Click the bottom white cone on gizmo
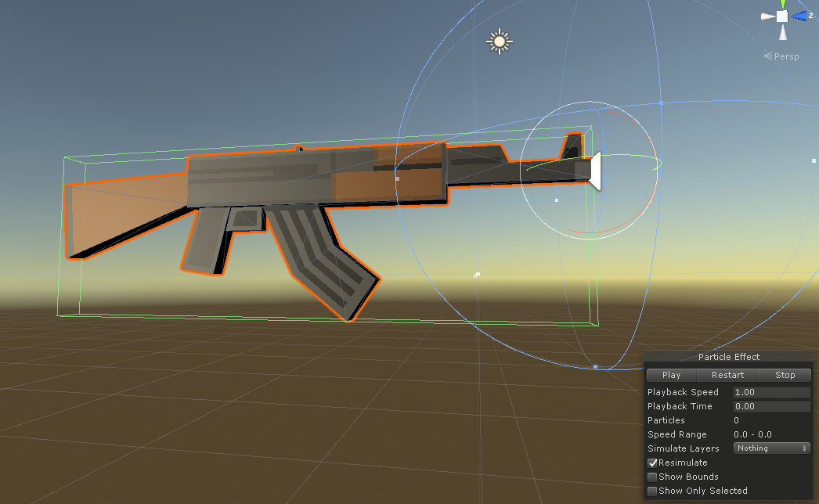819x504 pixels. tap(782, 33)
